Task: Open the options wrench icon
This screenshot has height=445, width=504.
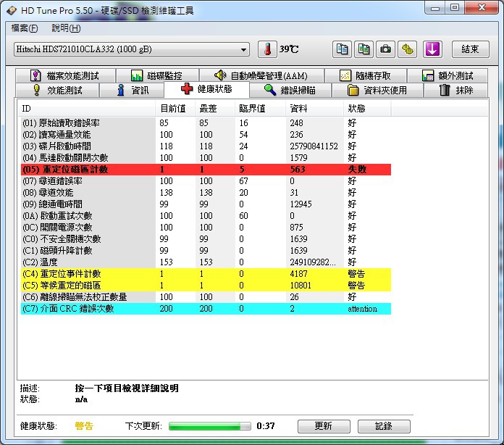Action: click(407, 49)
